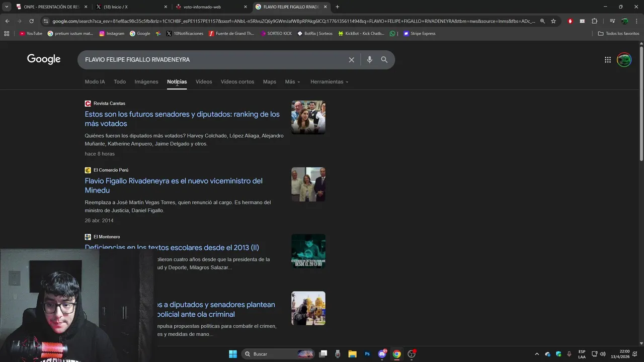644x362 pixels.
Task: Zoom the page with the magnifier icon in address bar
Action: pos(542,21)
